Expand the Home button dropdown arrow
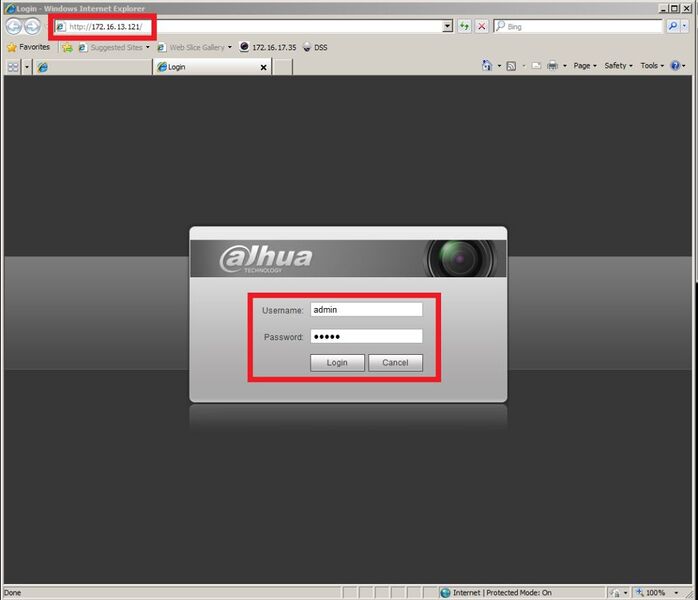The image size is (698, 600). (499, 66)
